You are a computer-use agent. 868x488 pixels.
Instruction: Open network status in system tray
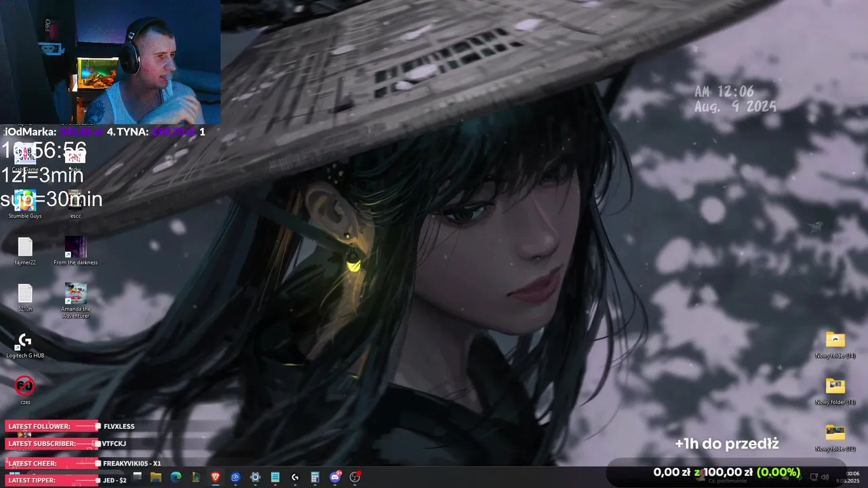pyautogui.click(x=815, y=477)
